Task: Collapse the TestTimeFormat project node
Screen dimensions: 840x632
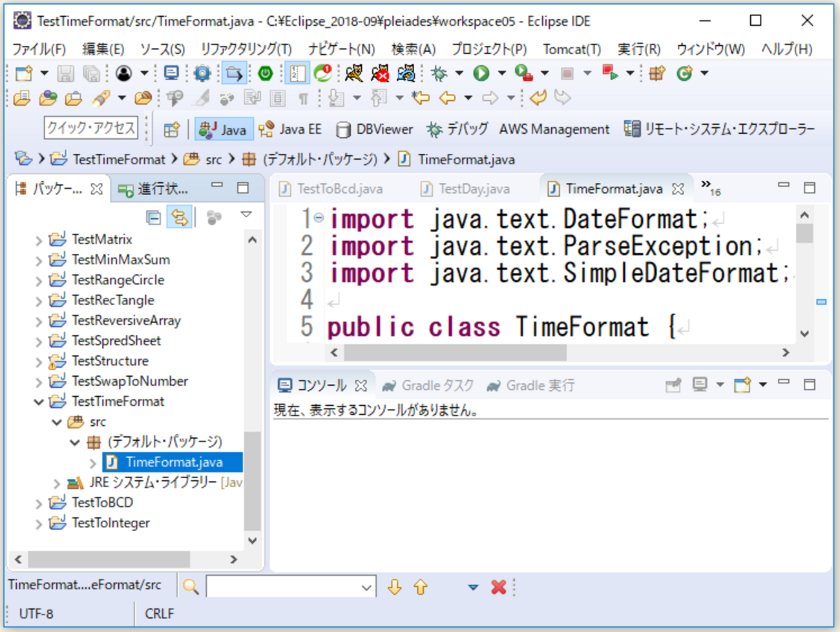Action: tap(38, 401)
